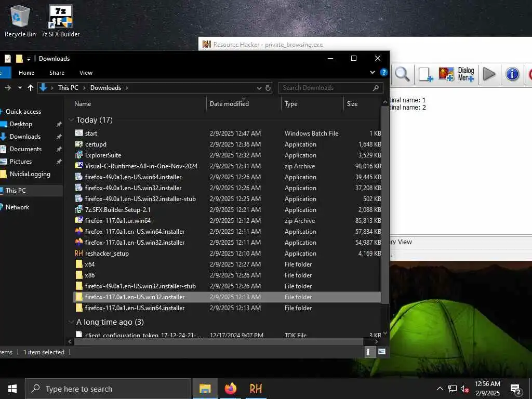Select the certupd application file
Screen dimensions: 532x399
click(227, 144)
